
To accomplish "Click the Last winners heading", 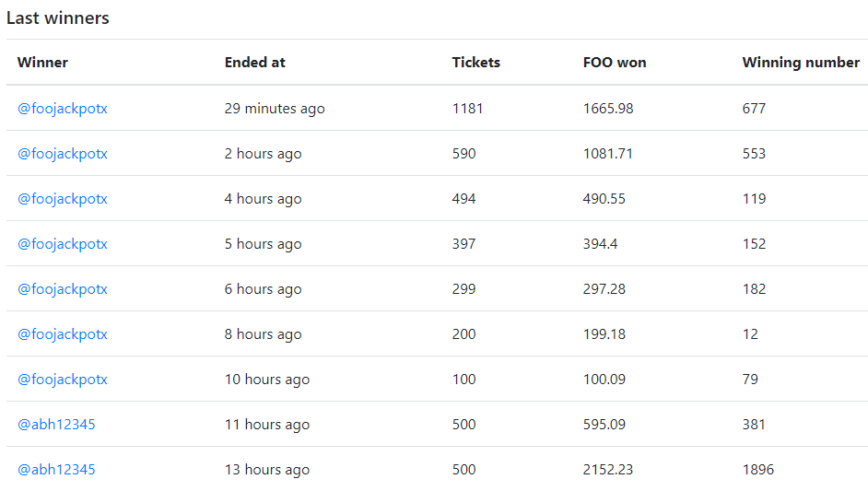I will (57, 18).
